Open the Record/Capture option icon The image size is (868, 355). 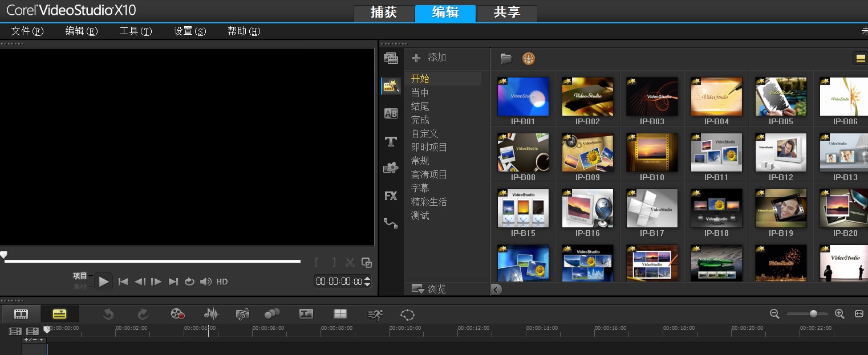(x=177, y=314)
